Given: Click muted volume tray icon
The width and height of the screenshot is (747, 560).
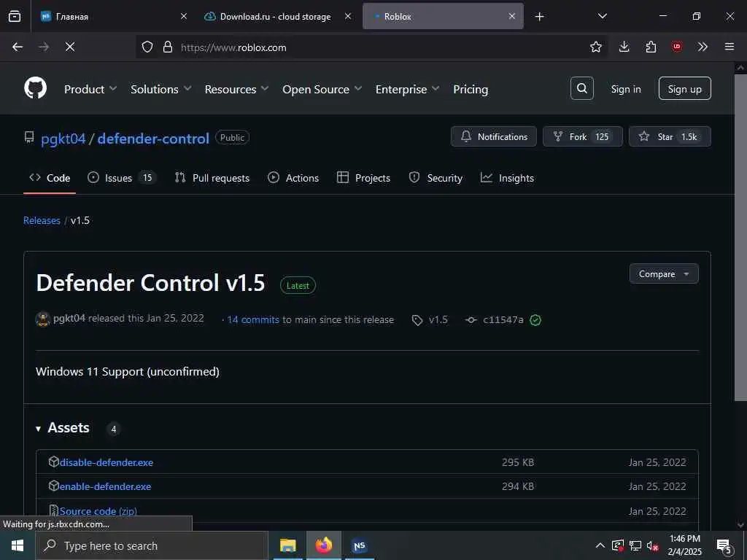Looking at the screenshot, I should pyautogui.click(x=653, y=545).
